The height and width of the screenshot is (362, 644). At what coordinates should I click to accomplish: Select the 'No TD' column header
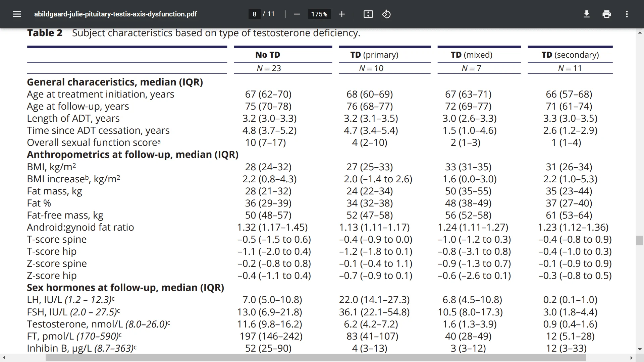click(268, 55)
